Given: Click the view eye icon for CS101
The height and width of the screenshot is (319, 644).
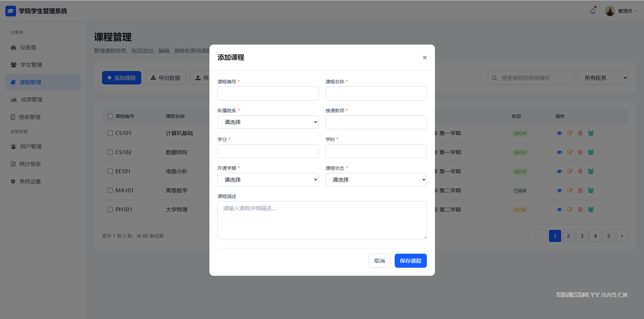Looking at the screenshot, I should click(x=559, y=133).
